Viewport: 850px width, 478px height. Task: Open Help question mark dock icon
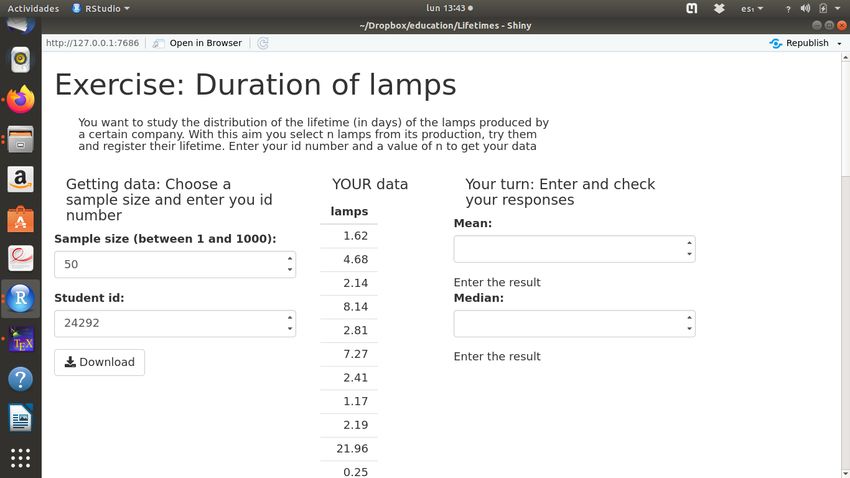pyautogui.click(x=21, y=379)
